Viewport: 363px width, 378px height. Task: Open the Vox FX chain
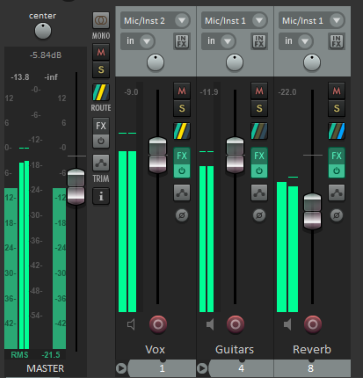(182, 156)
